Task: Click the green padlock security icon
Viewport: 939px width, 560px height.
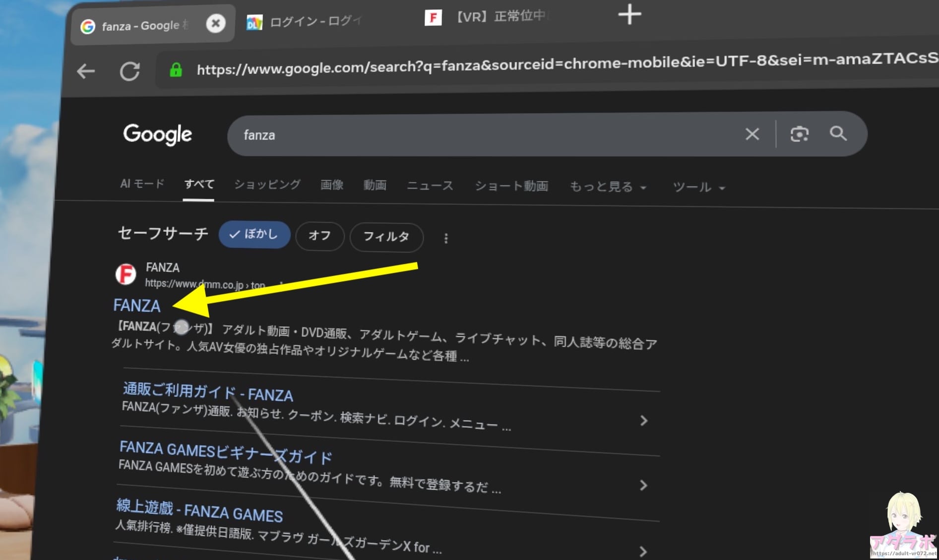Action: [176, 69]
